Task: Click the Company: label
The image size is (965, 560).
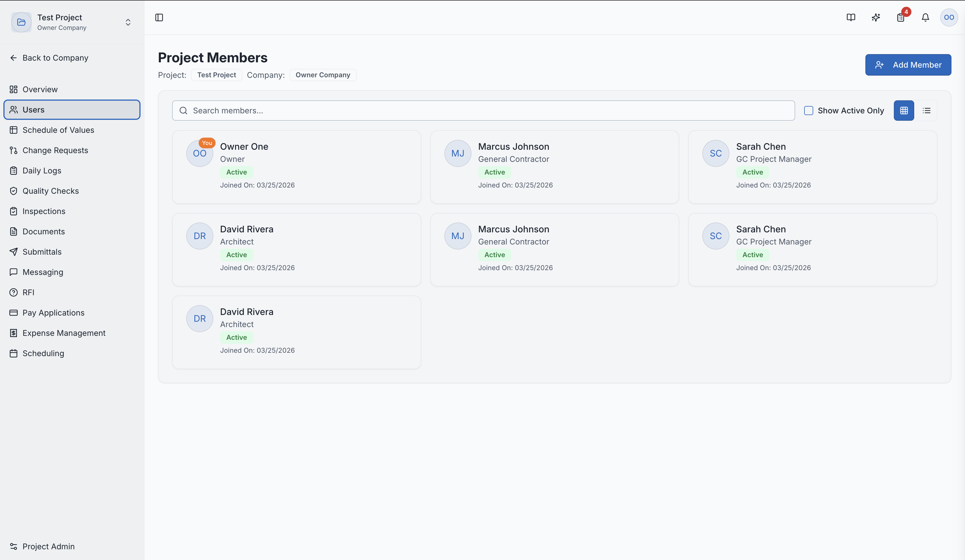Action: [x=266, y=75]
